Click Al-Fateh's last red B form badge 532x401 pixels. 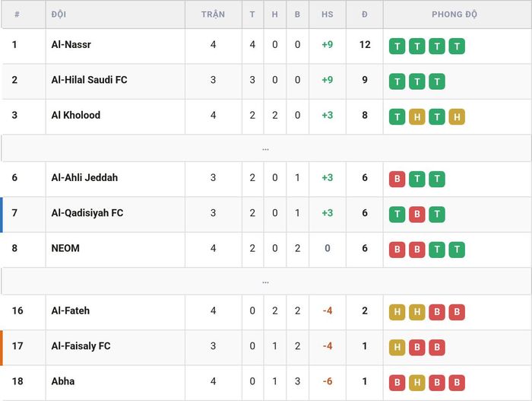point(457,312)
